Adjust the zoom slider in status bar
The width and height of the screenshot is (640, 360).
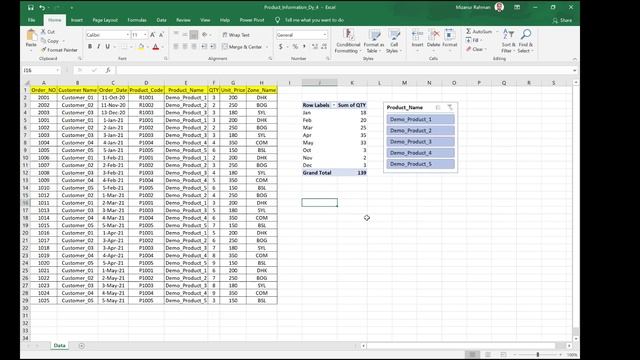pos(538,355)
